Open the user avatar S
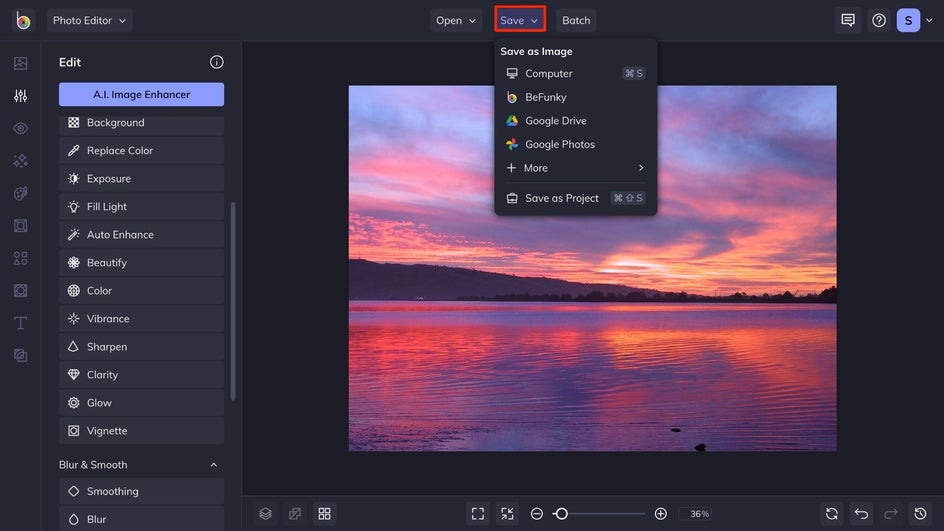Image resolution: width=944 pixels, height=531 pixels. 908,20
